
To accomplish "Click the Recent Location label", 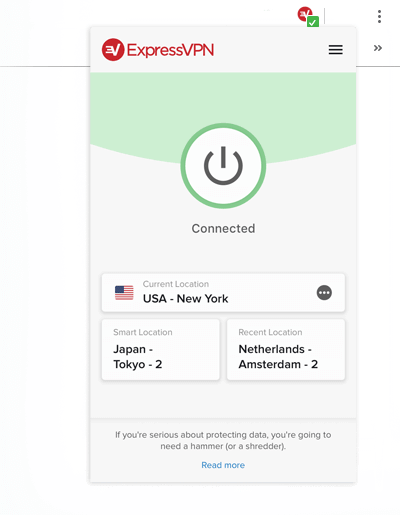I will [270, 332].
